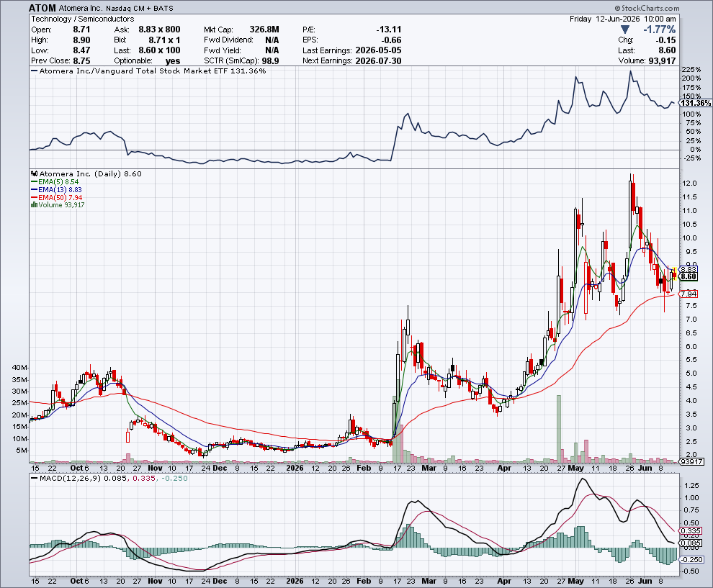Click the ATOM ticker symbol in the header
The width and height of the screenshot is (713, 588).
click(x=42, y=8)
